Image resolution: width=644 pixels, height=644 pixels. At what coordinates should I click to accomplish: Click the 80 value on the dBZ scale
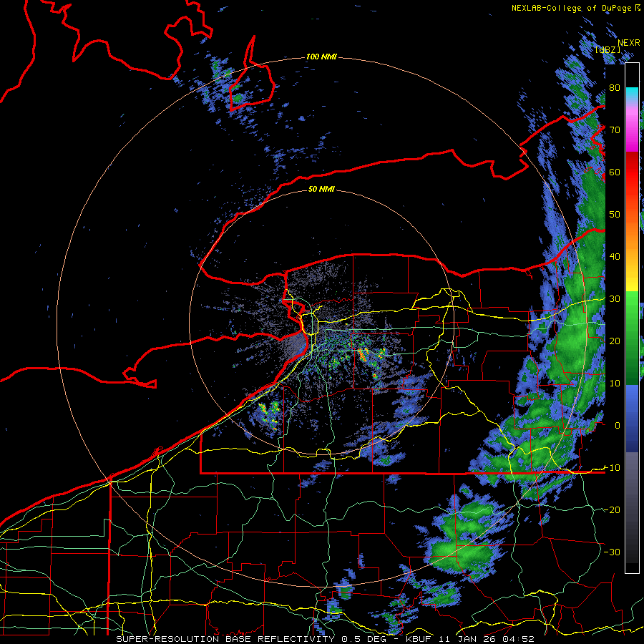[x=615, y=87]
